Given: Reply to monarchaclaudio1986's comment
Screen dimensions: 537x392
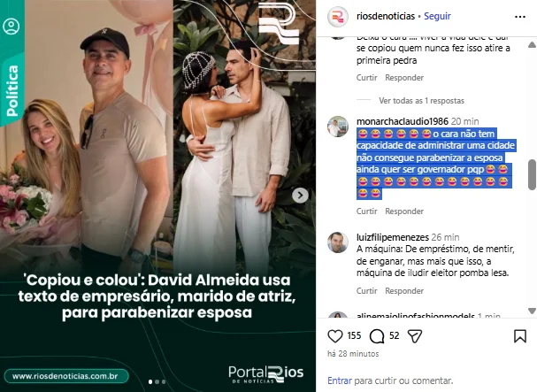Looking at the screenshot, I should click(404, 211).
